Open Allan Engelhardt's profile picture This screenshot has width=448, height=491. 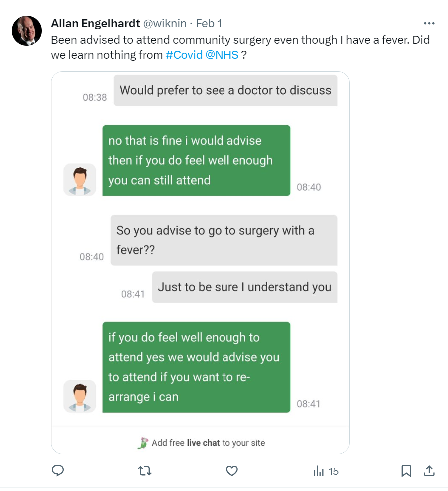tap(27, 31)
